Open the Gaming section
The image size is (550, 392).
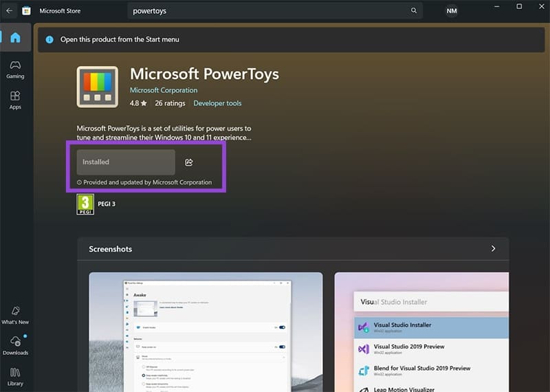click(x=15, y=70)
